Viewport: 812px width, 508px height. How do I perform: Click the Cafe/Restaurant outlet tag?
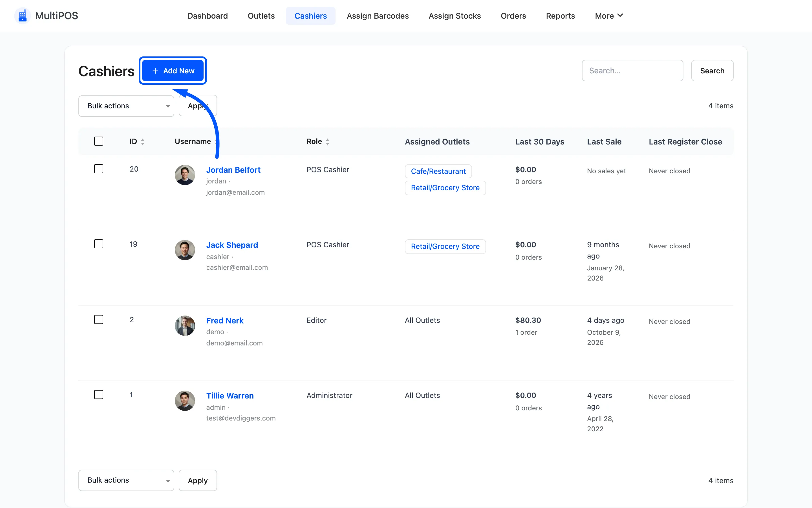point(438,171)
